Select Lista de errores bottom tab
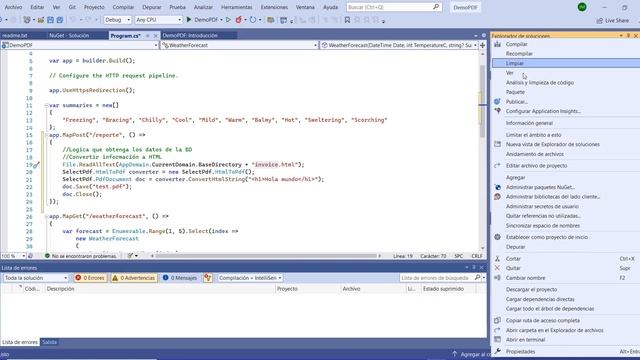Image resolution: width=640 pixels, height=360 pixels. pyautogui.click(x=20, y=342)
